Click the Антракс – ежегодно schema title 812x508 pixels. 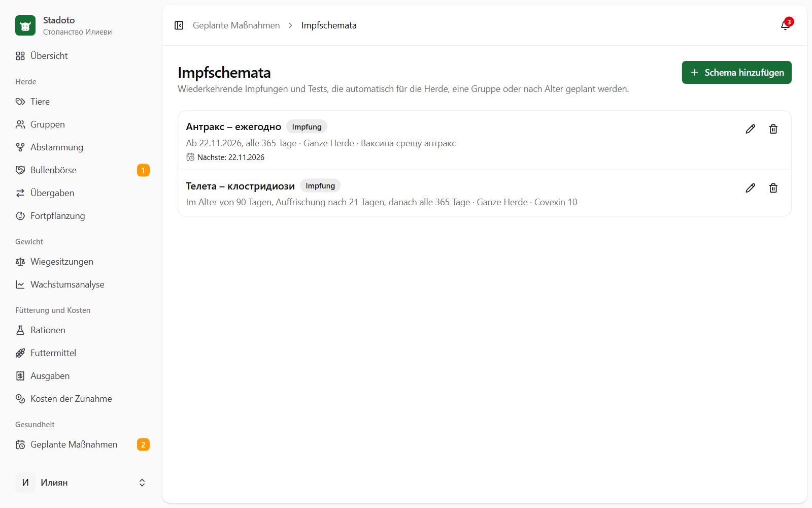pyautogui.click(x=233, y=127)
